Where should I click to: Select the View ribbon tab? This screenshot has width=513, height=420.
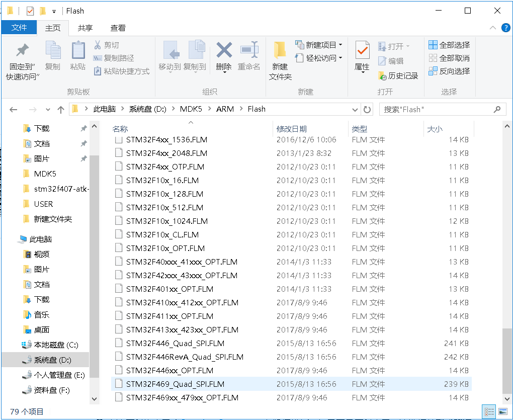(x=118, y=28)
